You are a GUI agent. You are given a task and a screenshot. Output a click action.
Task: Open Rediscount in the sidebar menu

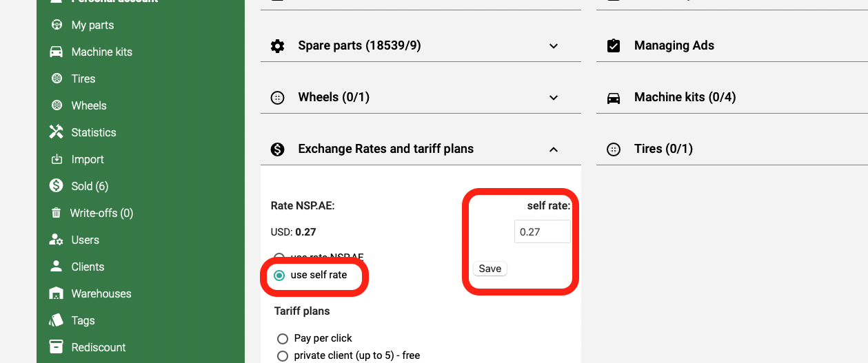click(99, 347)
